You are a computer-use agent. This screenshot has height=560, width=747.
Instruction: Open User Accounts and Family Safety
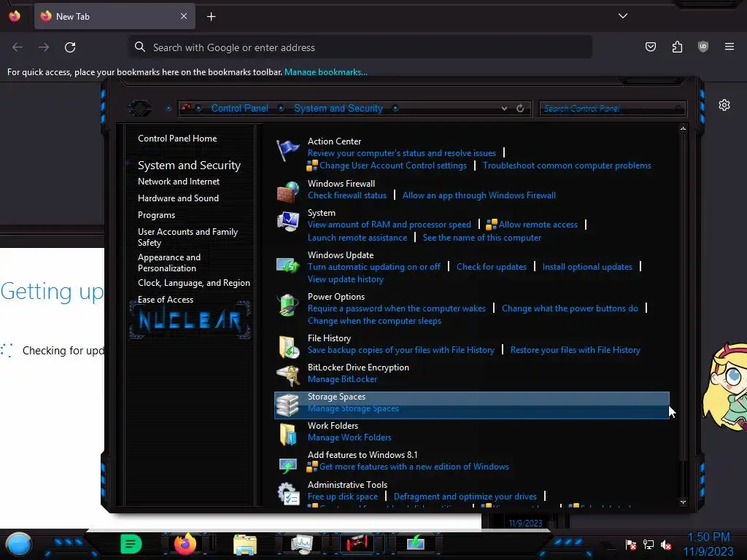pos(187,237)
